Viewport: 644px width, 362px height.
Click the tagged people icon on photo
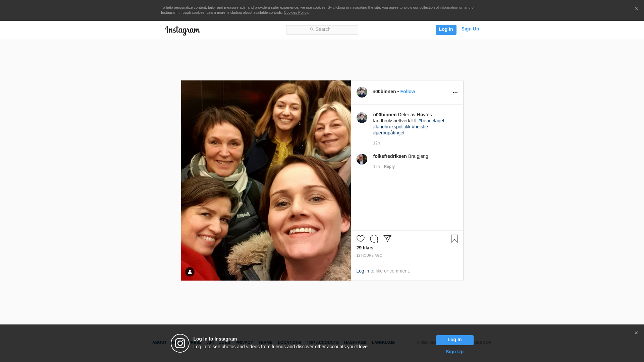[190, 272]
